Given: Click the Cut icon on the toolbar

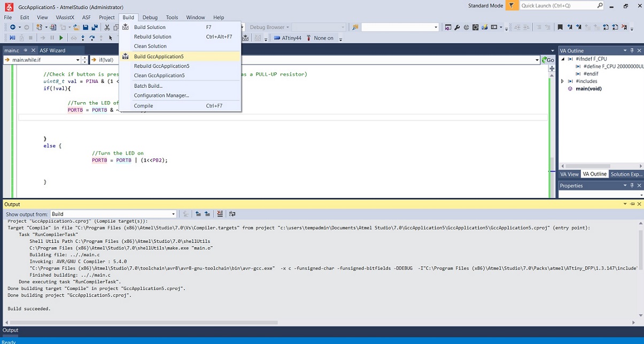Looking at the screenshot, I should (x=107, y=27).
